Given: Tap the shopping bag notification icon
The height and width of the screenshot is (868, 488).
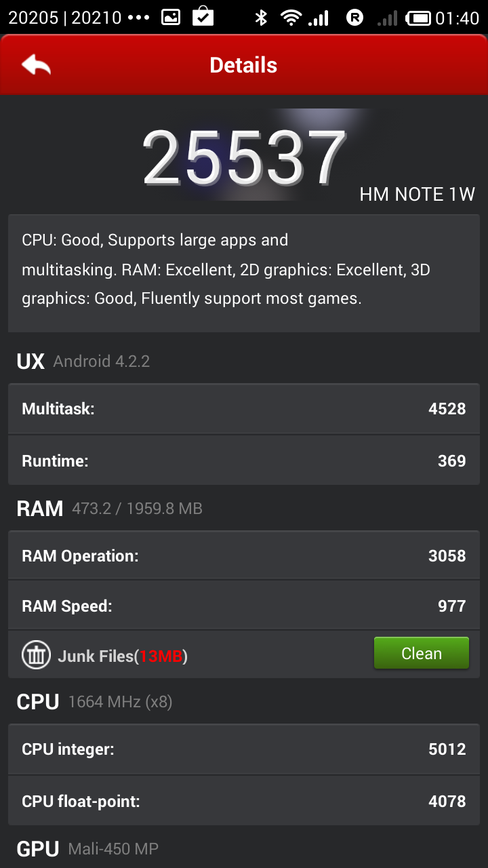Looking at the screenshot, I should pos(203,16).
